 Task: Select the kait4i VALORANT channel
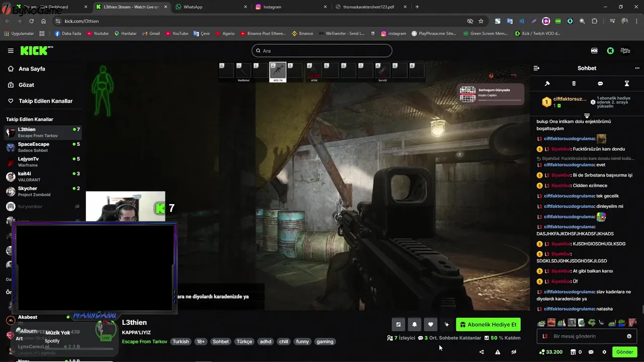coord(43,176)
